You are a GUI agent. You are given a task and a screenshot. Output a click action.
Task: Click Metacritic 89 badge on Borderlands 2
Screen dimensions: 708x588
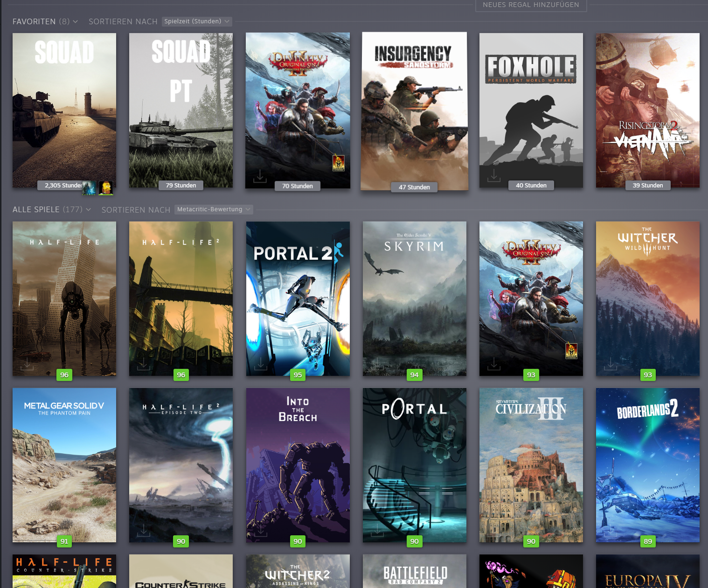(648, 541)
